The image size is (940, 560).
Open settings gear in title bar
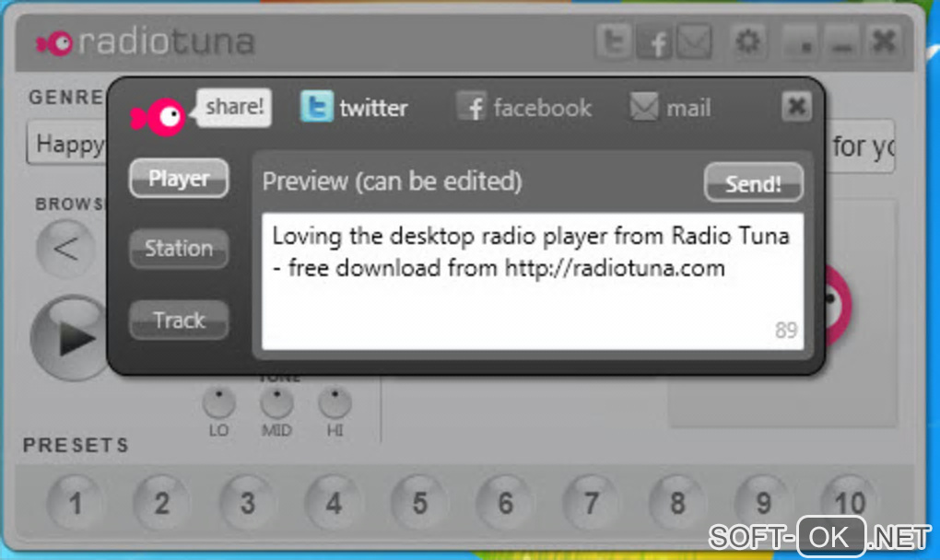[x=747, y=42]
